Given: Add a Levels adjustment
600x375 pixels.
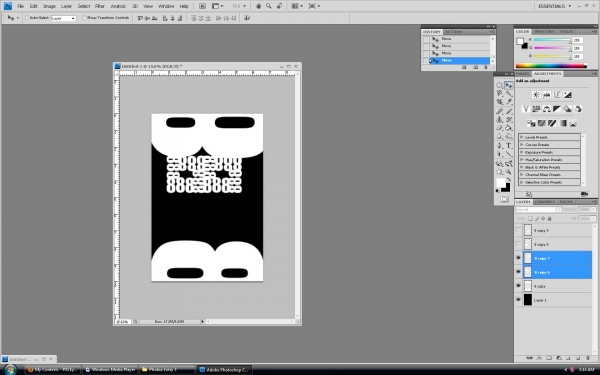Looking at the screenshot, I should coord(546,95).
